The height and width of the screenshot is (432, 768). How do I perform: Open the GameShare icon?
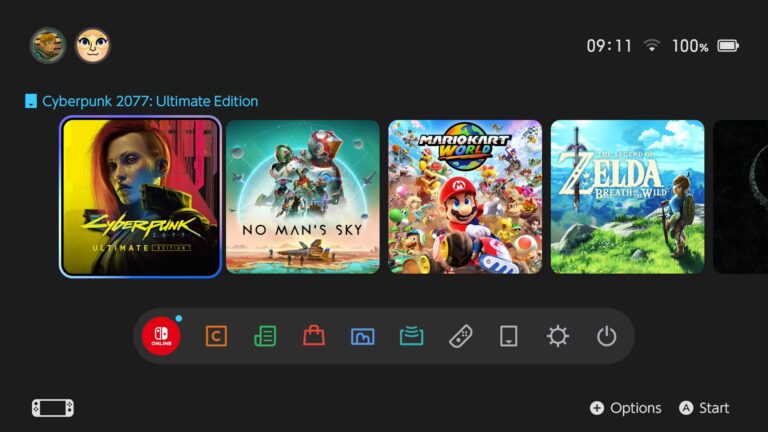coord(411,336)
